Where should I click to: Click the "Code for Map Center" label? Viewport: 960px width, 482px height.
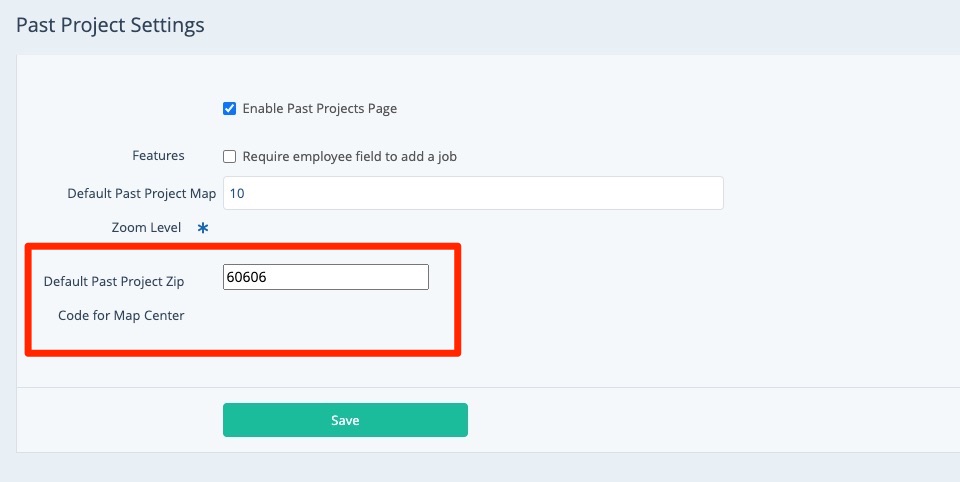121,315
